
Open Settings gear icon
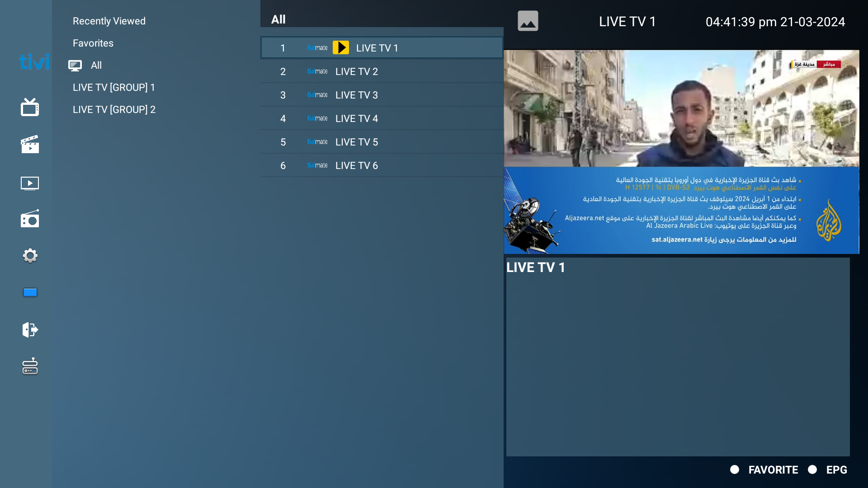tap(30, 256)
